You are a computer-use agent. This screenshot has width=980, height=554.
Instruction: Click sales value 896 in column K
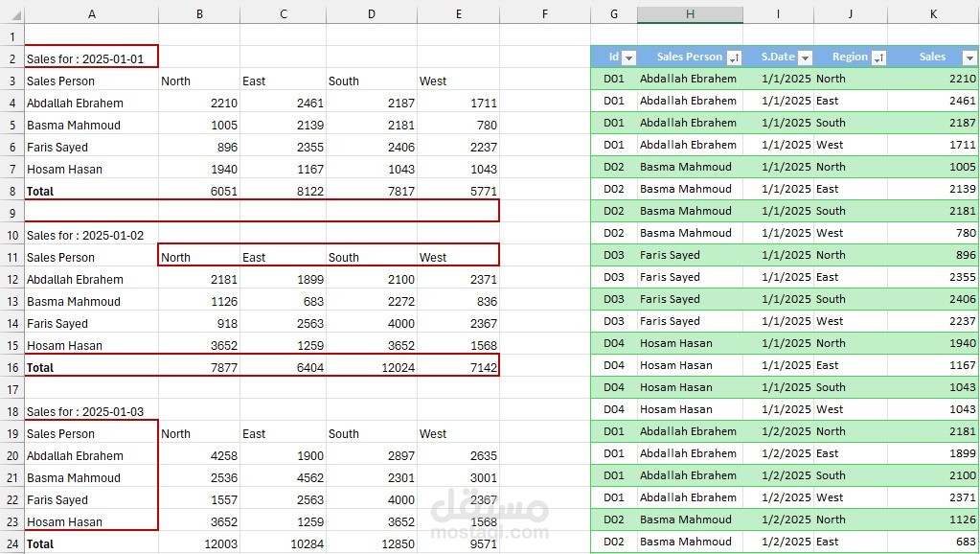[x=966, y=255]
